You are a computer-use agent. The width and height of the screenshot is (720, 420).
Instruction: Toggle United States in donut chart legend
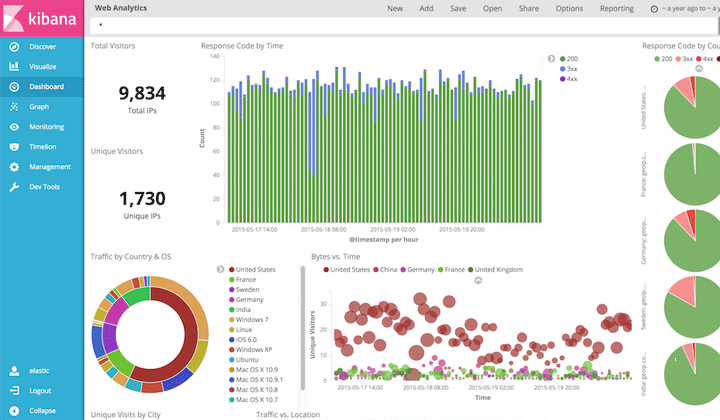pos(252,269)
